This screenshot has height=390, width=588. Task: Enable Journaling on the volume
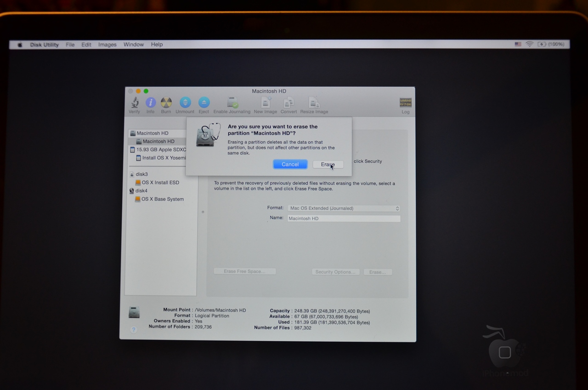click(x=232, y=103)
